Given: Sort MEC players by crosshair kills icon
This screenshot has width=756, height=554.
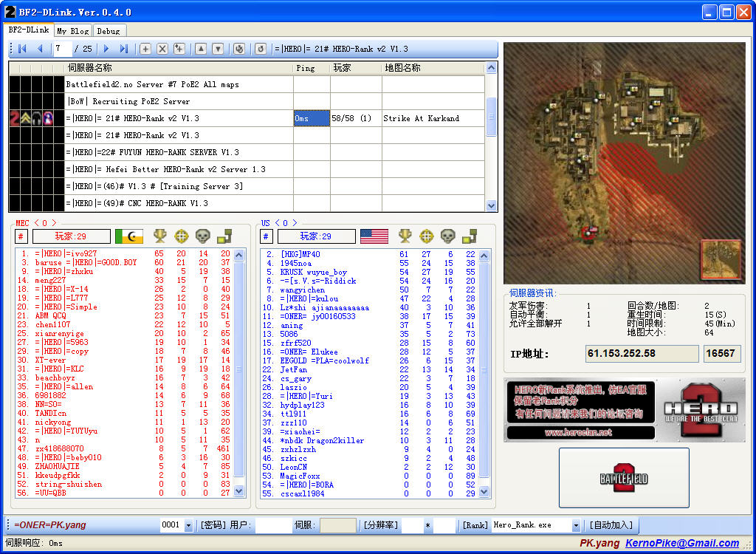Looking at the screenshot, I should 182,236.
